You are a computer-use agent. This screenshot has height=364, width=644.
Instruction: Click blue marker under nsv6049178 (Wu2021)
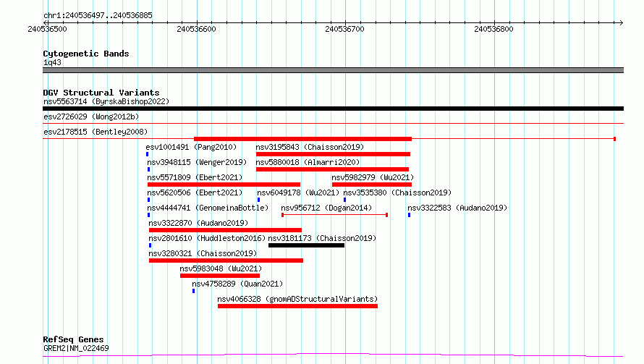pyautogui.click(x=258, y=200)
